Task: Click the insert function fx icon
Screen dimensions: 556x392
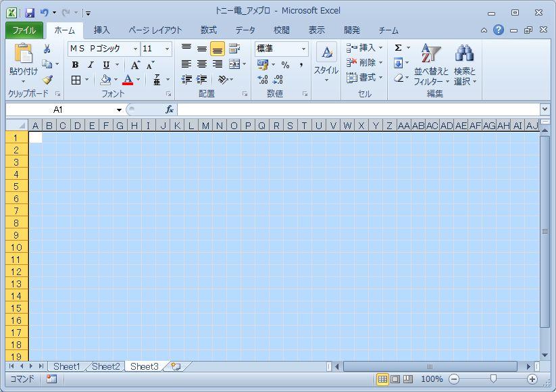Action: [x=170, y=109]
